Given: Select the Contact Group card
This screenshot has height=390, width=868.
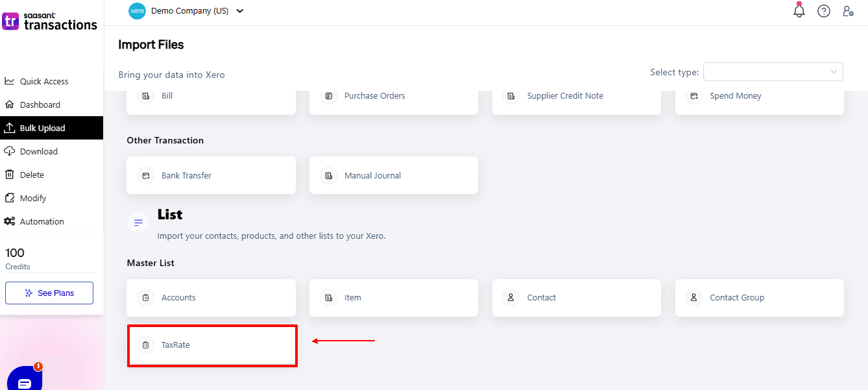Looking at the screenshot, I should [x=759, y=298].
